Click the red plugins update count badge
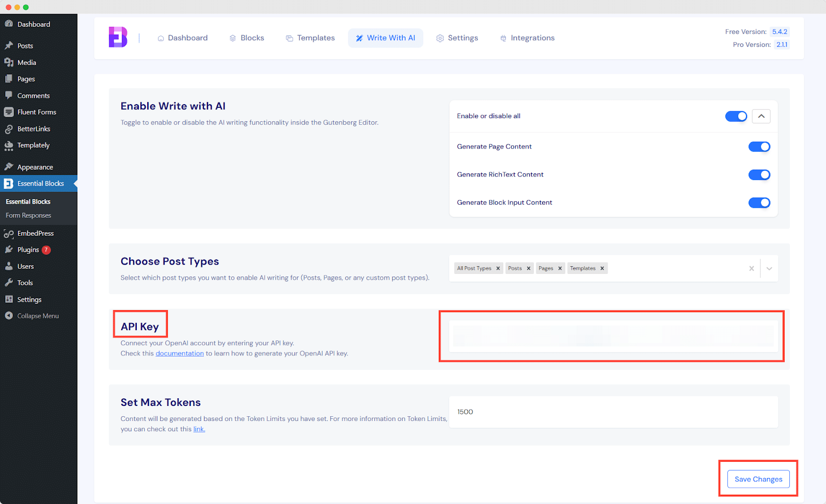The width and height of the screenshot is (826, 504). [x=46, y=250]
